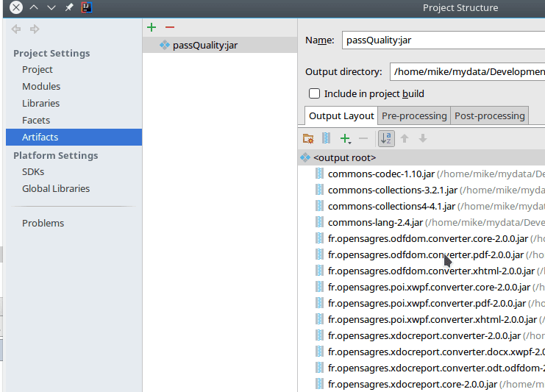The height and width of the screenshot is (392, 545).
Task: Select the output root tree node
Action: [x=344, y=157]
